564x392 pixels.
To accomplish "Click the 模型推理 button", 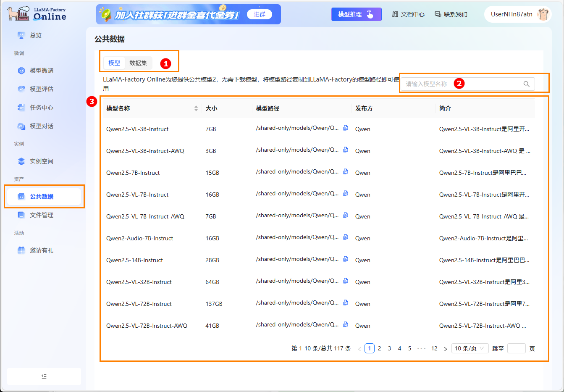I will point(356,14).
